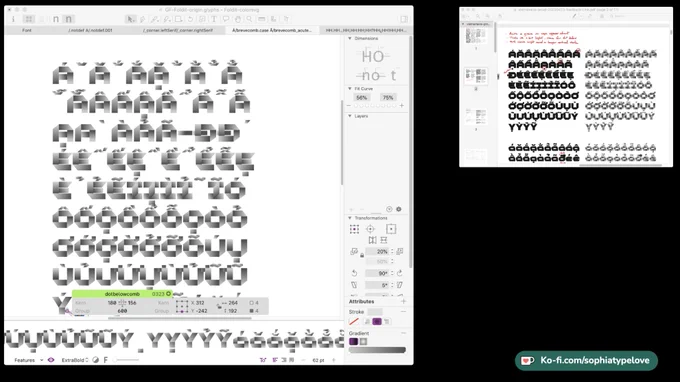Step the 20% scale value
Screen dimensions: 680x382
[x=392, y=251]
